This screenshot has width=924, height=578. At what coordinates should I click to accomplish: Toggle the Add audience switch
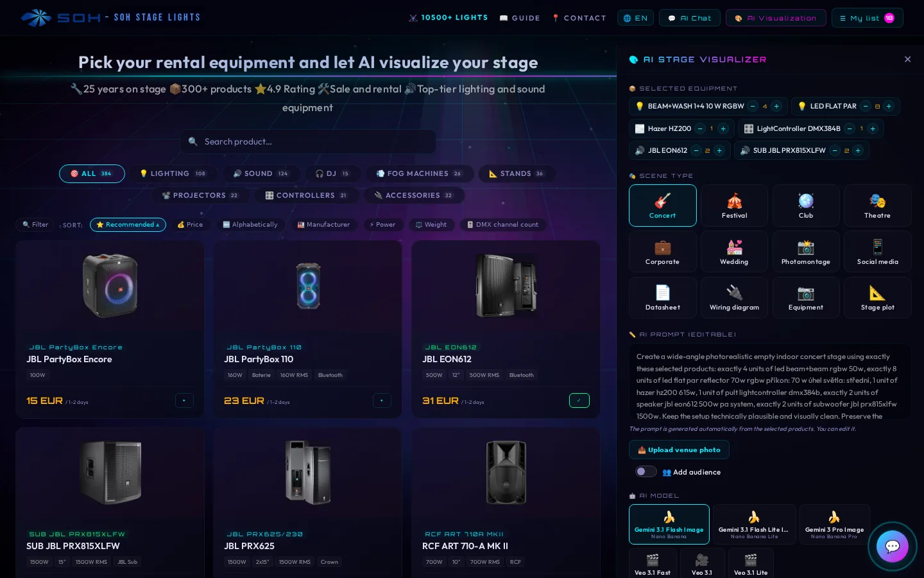click(646, 471)
